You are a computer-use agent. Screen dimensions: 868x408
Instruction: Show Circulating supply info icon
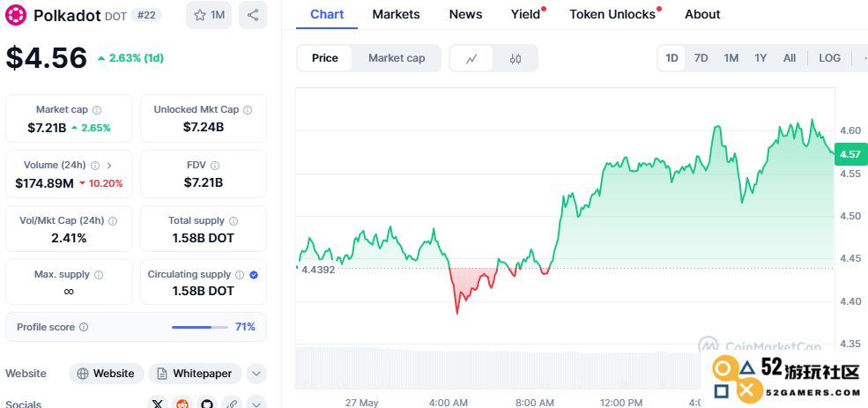click(240, 274)
